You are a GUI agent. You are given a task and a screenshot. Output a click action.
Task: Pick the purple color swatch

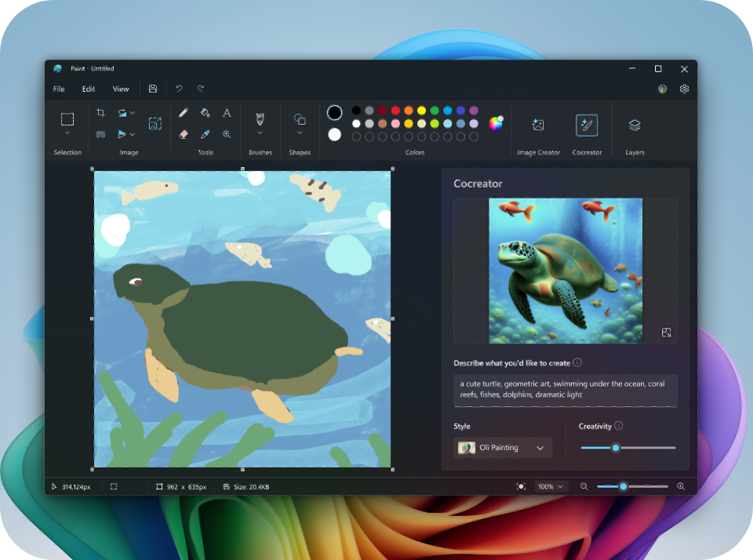click(474, 111)
